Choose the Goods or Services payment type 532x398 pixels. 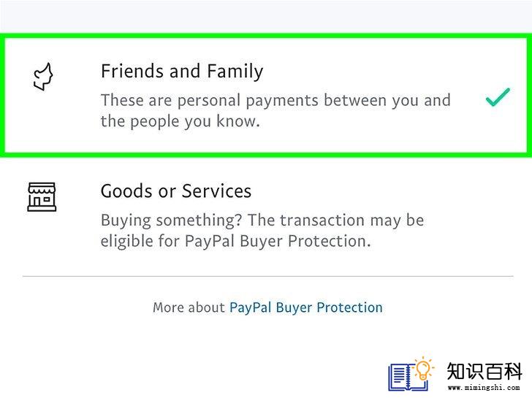click(x=266, y=215)
